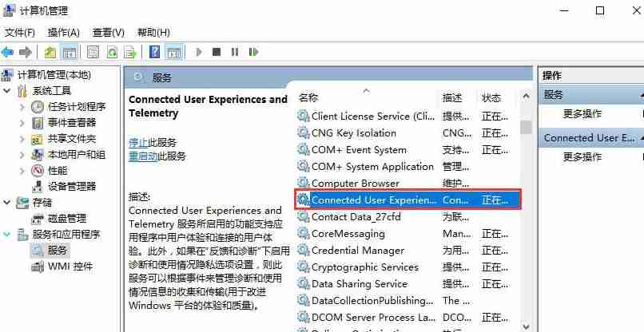Expand the 任务计划程序 tree node

point(22,107)
